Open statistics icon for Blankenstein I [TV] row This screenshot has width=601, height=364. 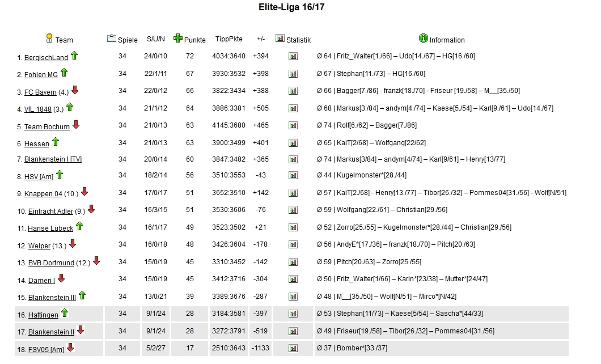[293, 159]
